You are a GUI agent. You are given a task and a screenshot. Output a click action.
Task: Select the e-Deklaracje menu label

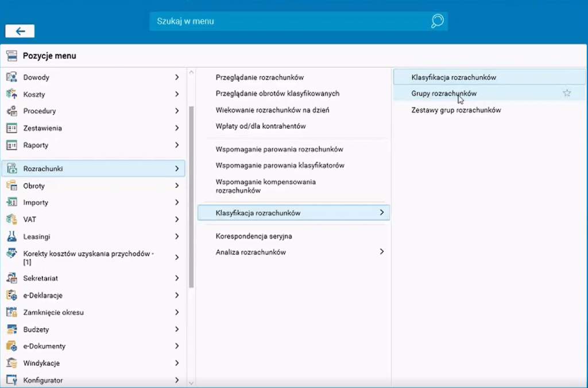[42, 295]
